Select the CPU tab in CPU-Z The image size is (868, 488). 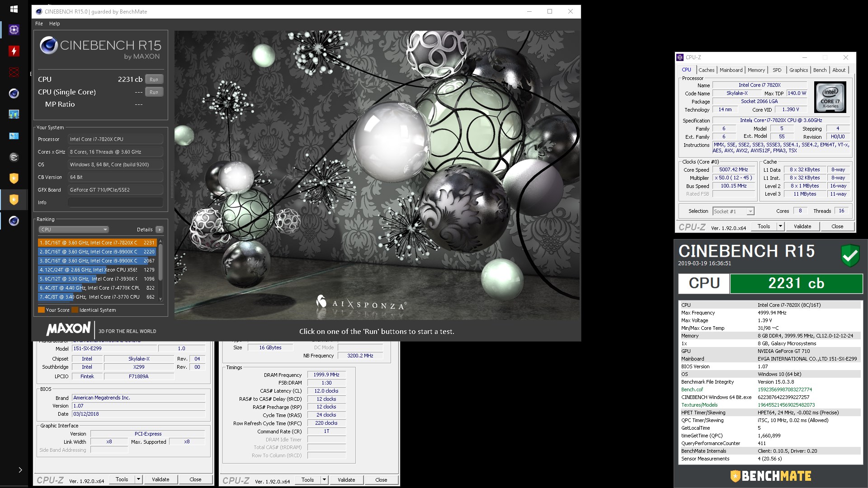(686, 70)
